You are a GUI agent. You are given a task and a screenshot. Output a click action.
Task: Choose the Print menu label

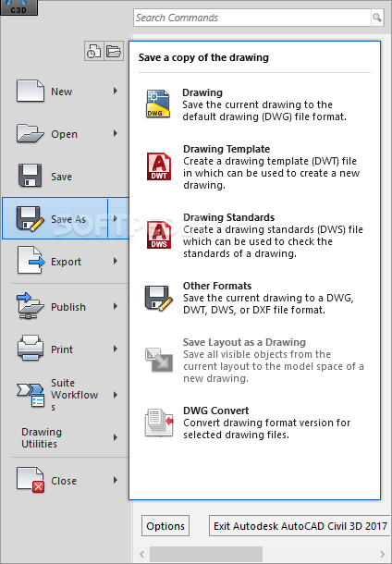point(62,349)
